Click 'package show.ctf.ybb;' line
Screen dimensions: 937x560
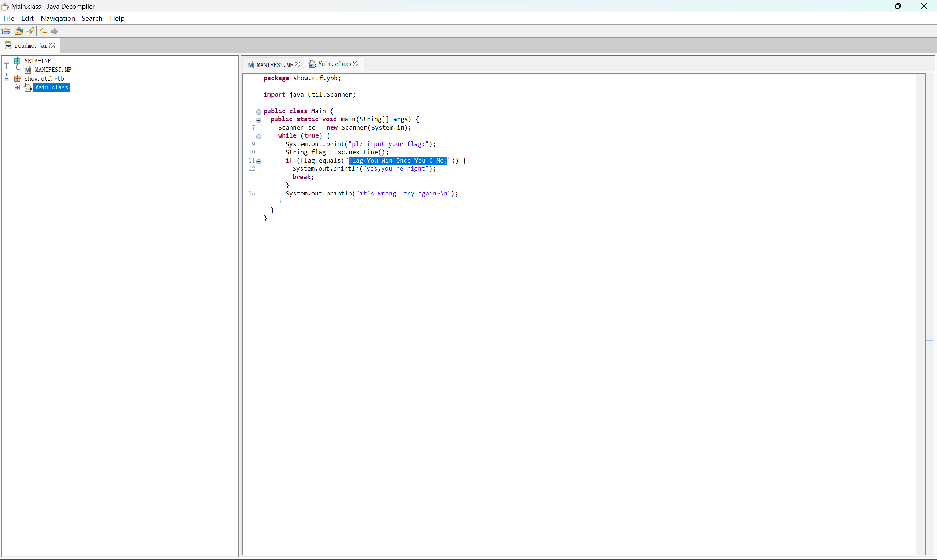point(302,78)
